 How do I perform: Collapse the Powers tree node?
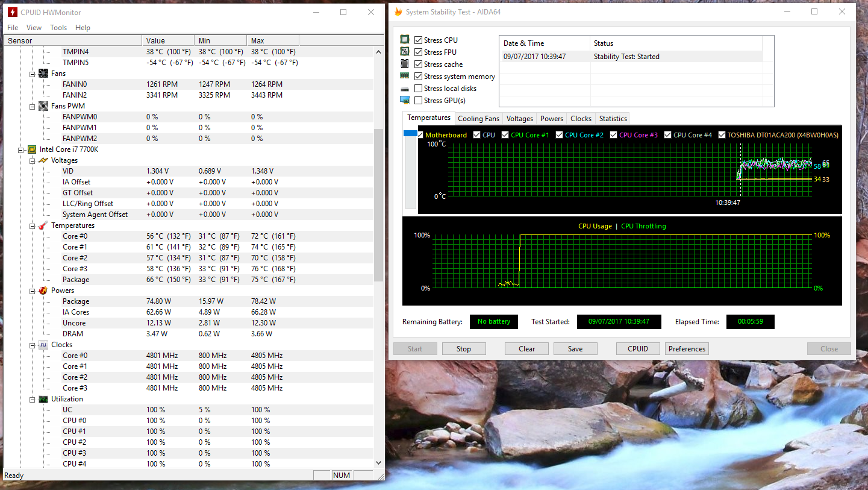pos(33,291)
